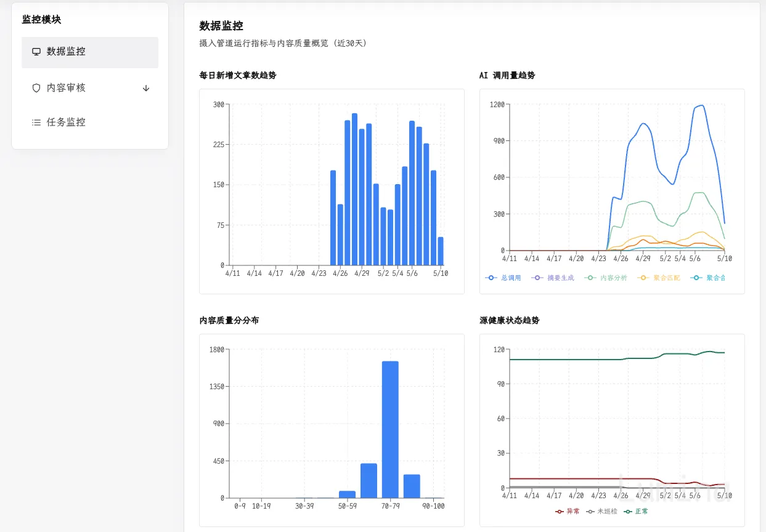Click the shield icon beside 内容审核
766x532 pixels.
36,88
